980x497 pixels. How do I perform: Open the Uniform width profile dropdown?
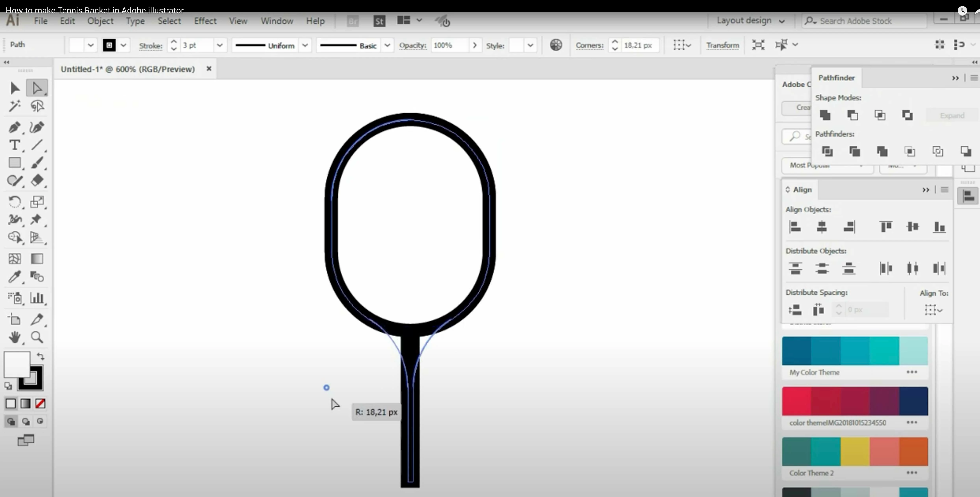coord(305,45)
